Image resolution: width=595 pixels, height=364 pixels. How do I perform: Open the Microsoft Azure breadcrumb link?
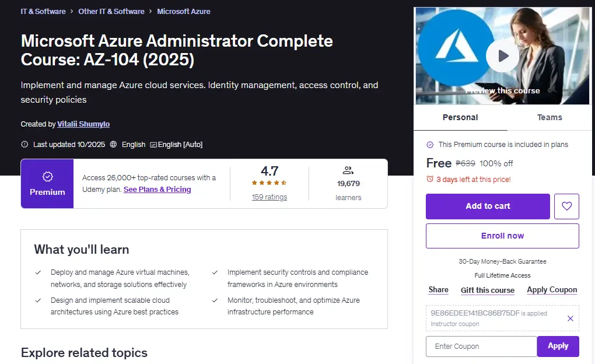(x=184, y=12)
